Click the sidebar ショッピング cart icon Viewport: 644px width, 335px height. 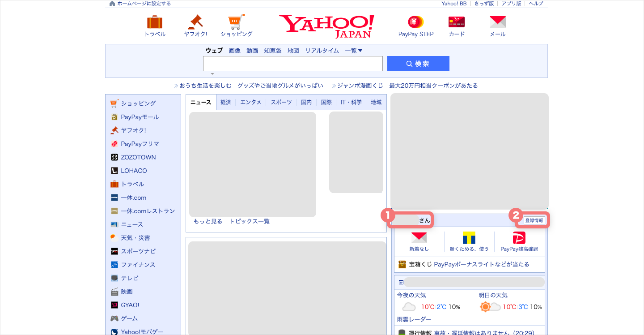tap(114, 103)
